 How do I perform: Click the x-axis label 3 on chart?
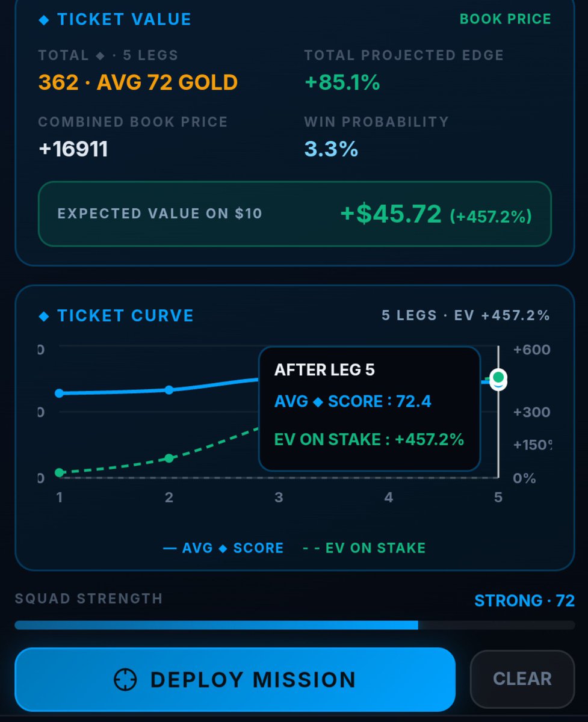click(279, 498)
